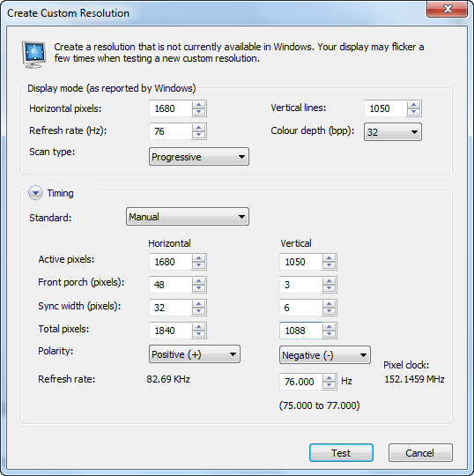Open the Scan type Progressive dropdown
The width and height of the screenshot is (474, 476).
coord(199,157)
